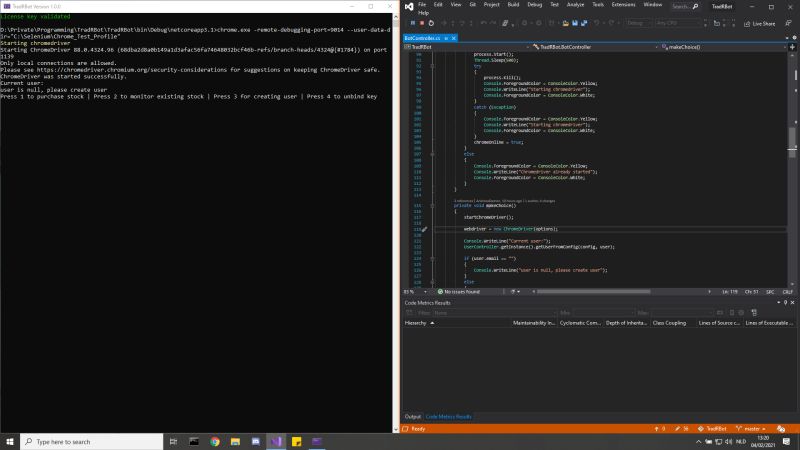The width and height of the screenshot is (800, 450).
Task: Open Chrome from the taskbar
Action: (x=215, y=442)
